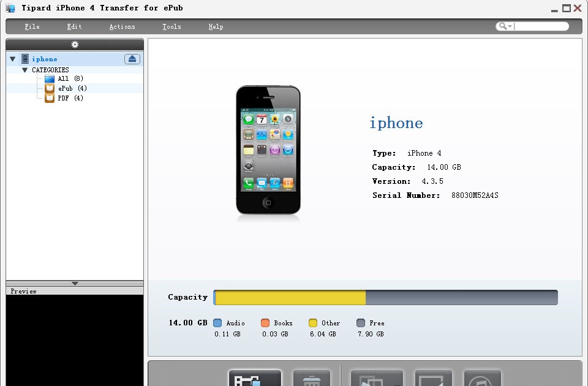Click the 7.90 GB Free size text

pos(371,334)
